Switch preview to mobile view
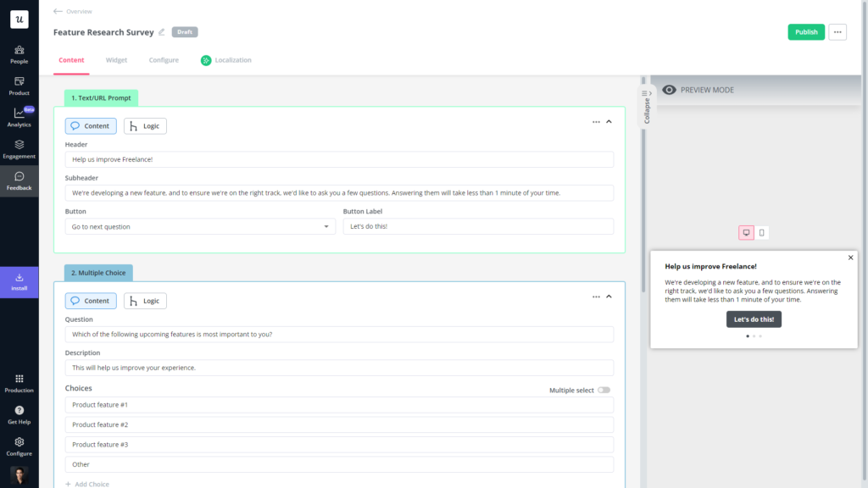 pos(761,232)
